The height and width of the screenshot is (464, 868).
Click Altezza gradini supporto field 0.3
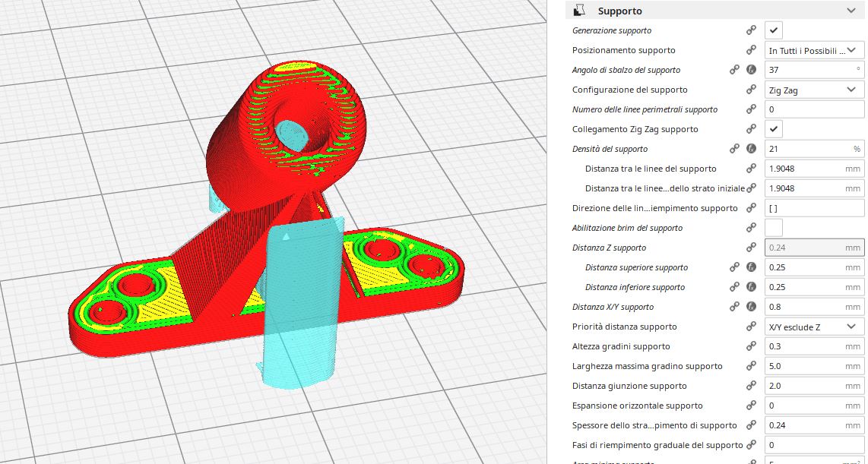[814, 346]
